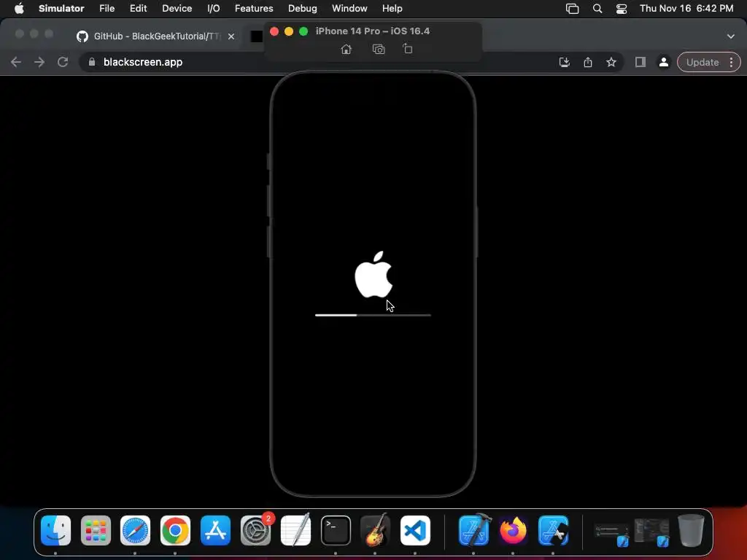Open the Features menu
The image size is (747, 560).
[x=254, y=9]
